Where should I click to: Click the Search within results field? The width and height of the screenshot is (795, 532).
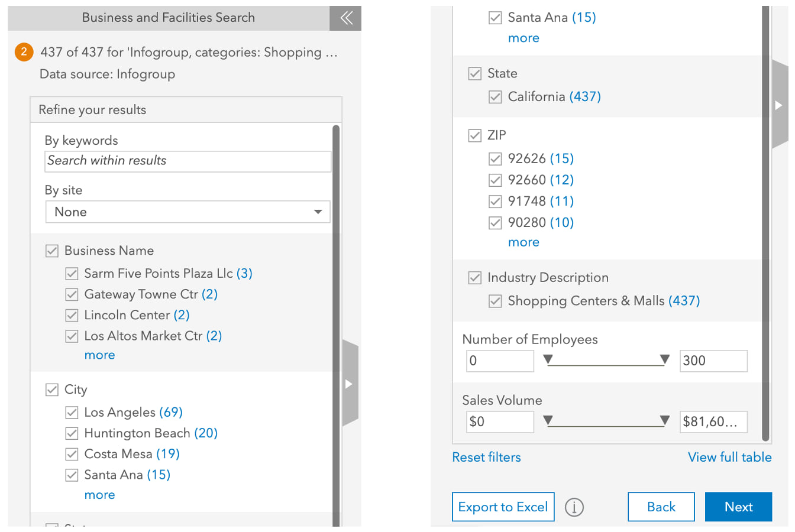coord(188,161)
